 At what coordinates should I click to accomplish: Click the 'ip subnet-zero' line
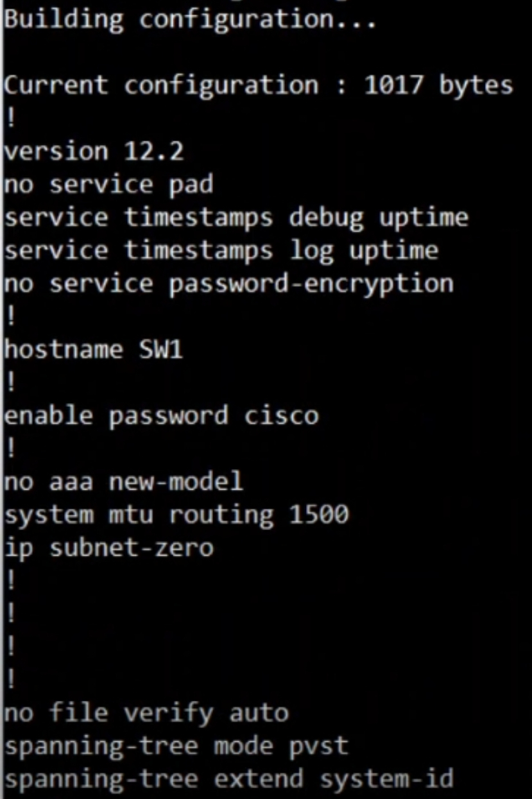pos(108,548)
